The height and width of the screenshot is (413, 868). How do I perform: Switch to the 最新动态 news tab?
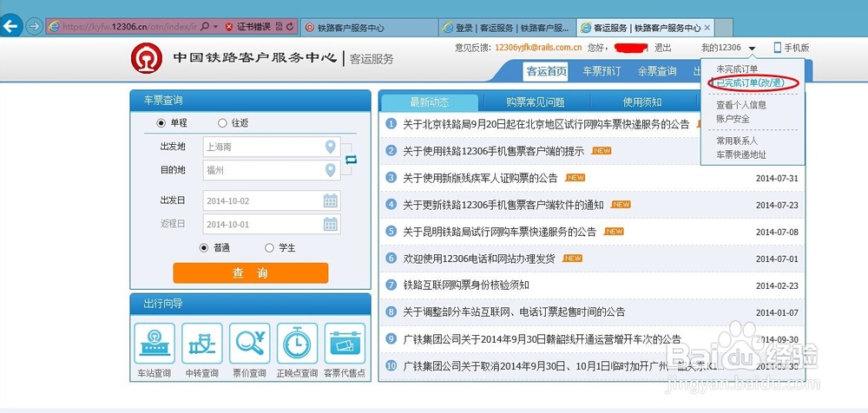[x=430, y=102]
